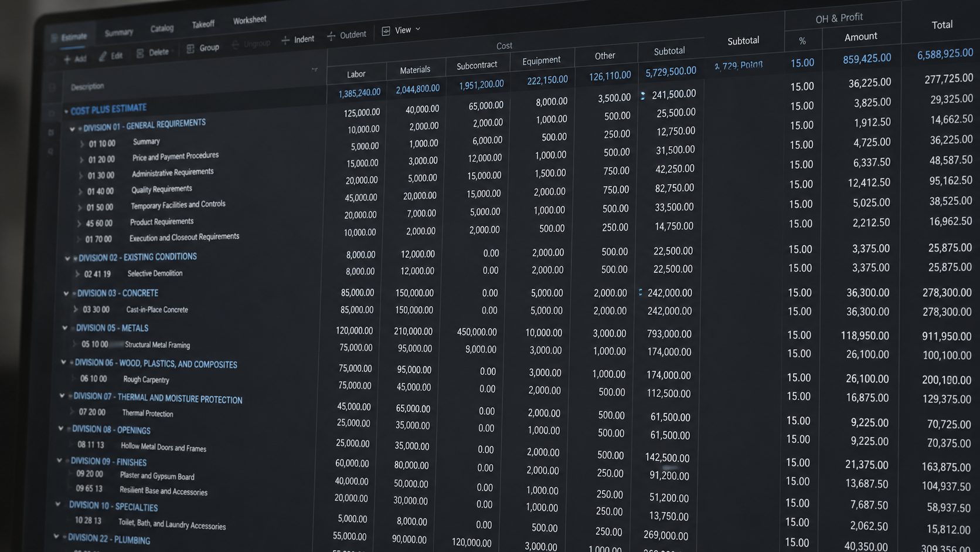Click the Edit pencil icon
980x552 pixels.
click(x=103, y=56)
